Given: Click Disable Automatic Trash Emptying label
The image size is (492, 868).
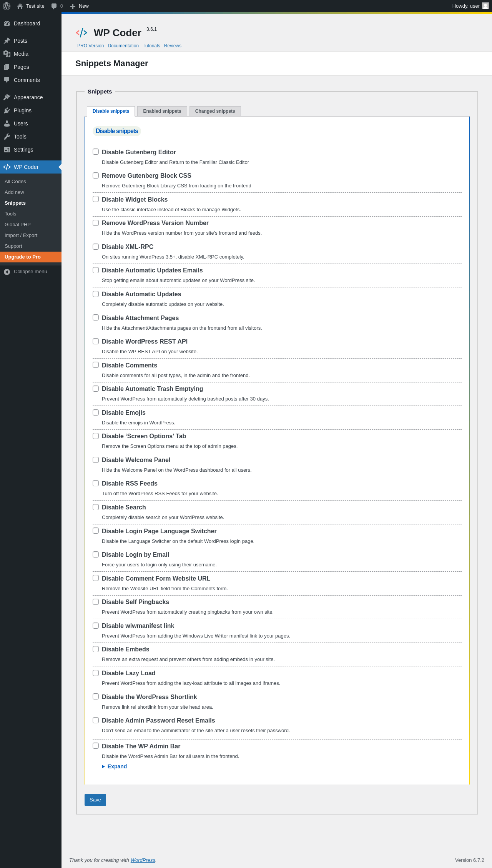Looking at the screenshot, I should tap(152, 389).
